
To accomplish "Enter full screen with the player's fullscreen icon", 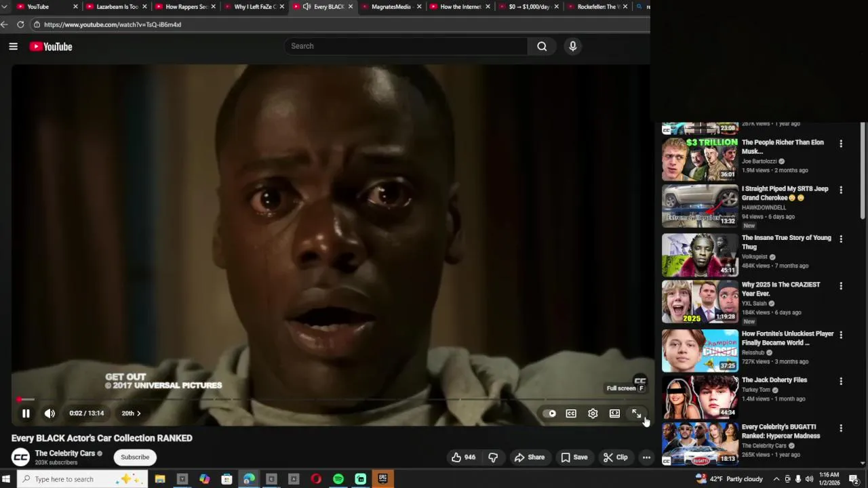I will (636, 413).
